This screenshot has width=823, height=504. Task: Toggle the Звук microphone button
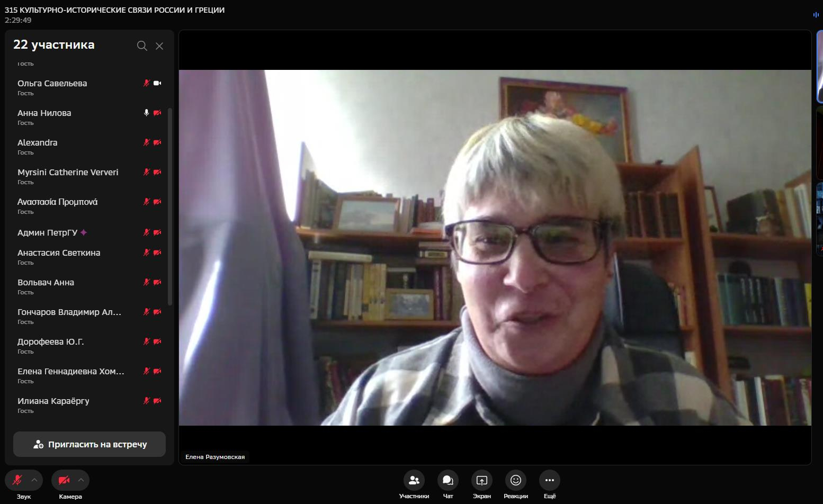(x=17, y=480)
